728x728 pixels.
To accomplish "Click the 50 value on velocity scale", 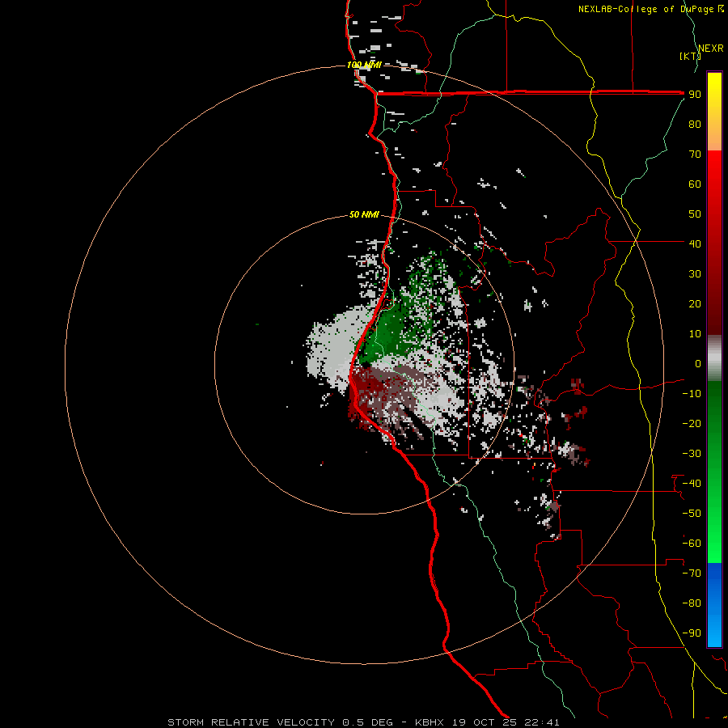I will pyautogui.click(x=695, y=214).
